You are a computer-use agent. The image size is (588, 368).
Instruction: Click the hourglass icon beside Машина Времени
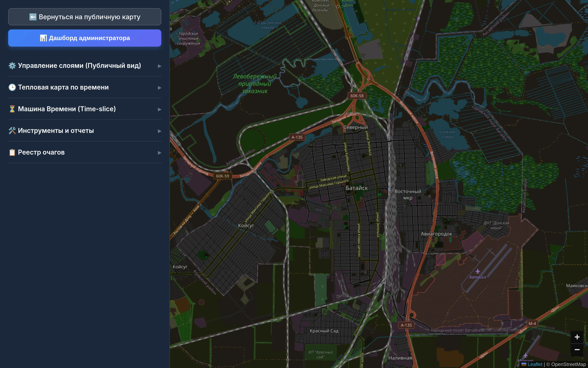click(12, 109)
